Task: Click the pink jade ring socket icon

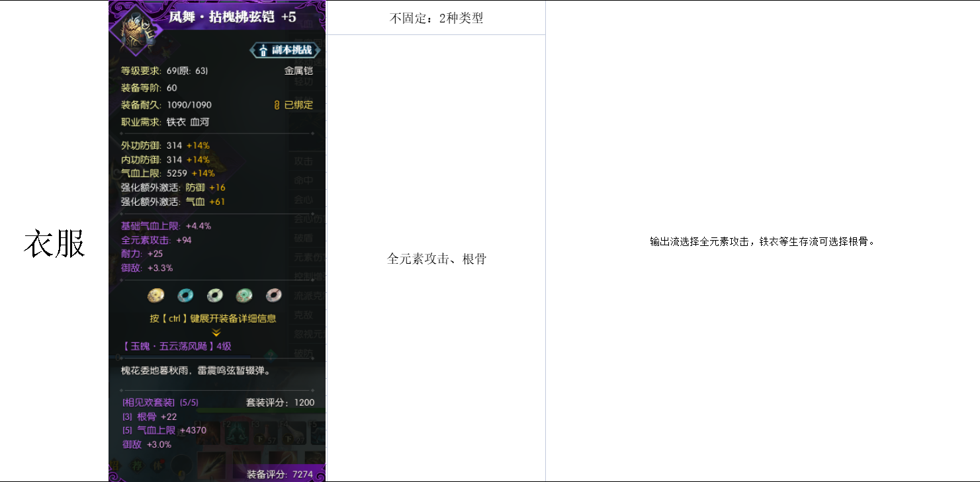Action: coord(273,295)
